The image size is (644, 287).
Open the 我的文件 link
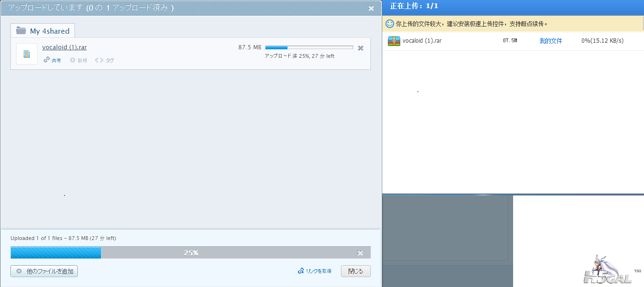pos(551,41)
